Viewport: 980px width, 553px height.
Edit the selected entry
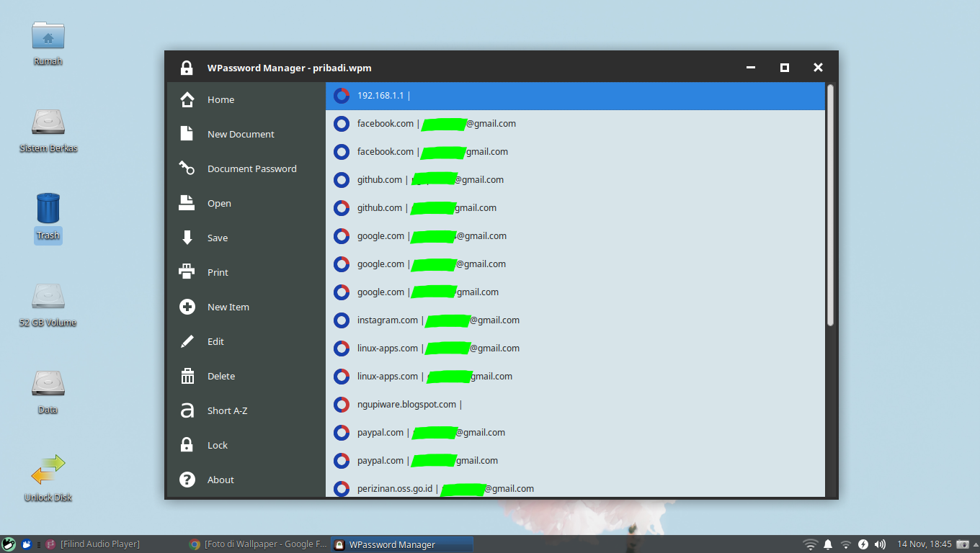coord(246,341)
